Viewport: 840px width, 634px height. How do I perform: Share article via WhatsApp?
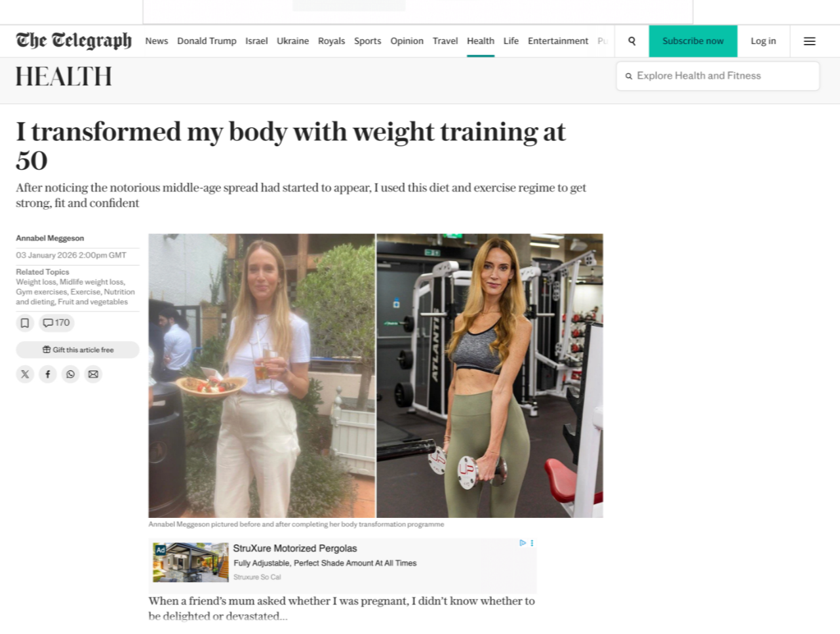[x=70, y=374]
